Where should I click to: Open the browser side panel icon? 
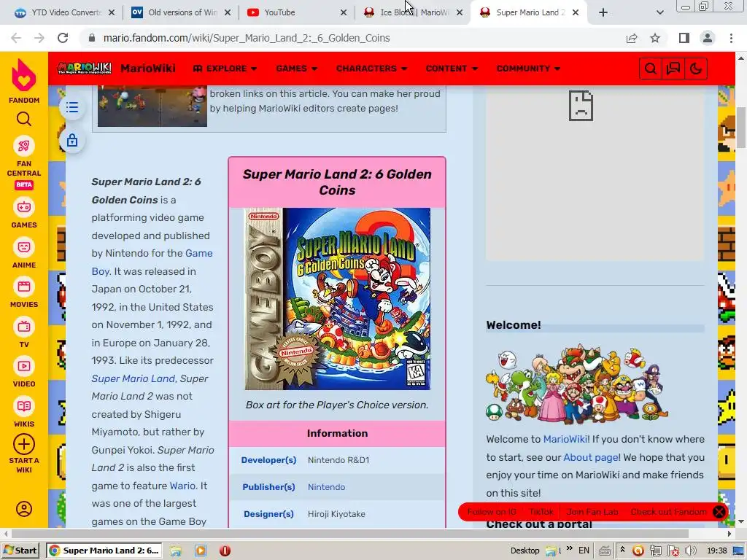click(x=684, y=38)
